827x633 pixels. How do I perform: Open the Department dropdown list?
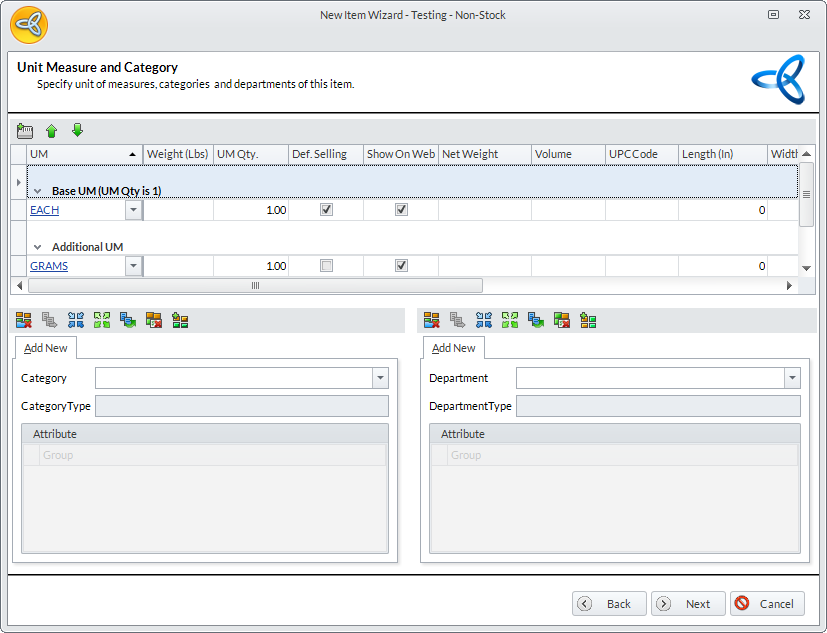(x=792, y=378)
